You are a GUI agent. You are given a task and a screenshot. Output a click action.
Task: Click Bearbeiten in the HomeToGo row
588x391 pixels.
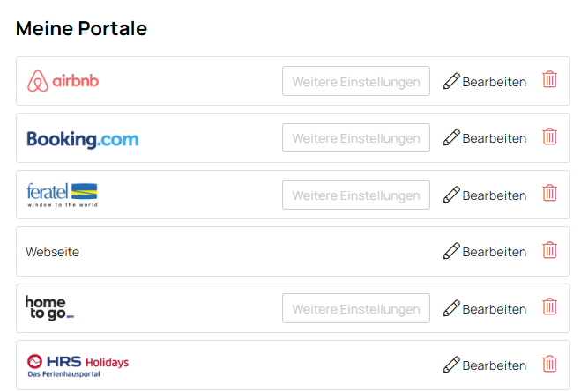tap(494, 309)
